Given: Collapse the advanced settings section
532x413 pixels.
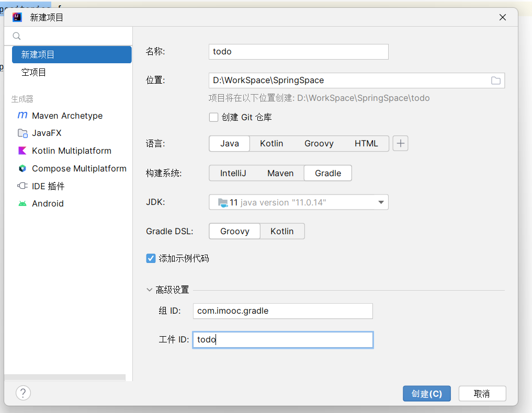Looking at the screenshot, I should tap(150, 290).
